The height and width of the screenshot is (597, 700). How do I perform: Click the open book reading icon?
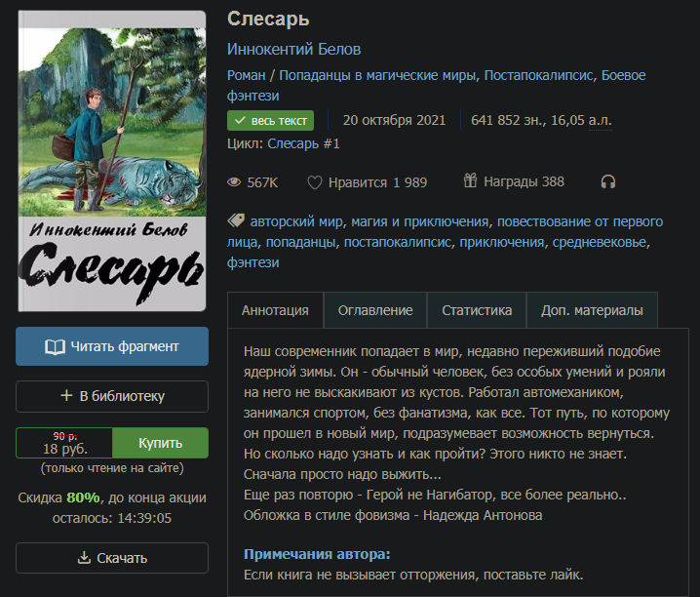[x=55, y=347]
